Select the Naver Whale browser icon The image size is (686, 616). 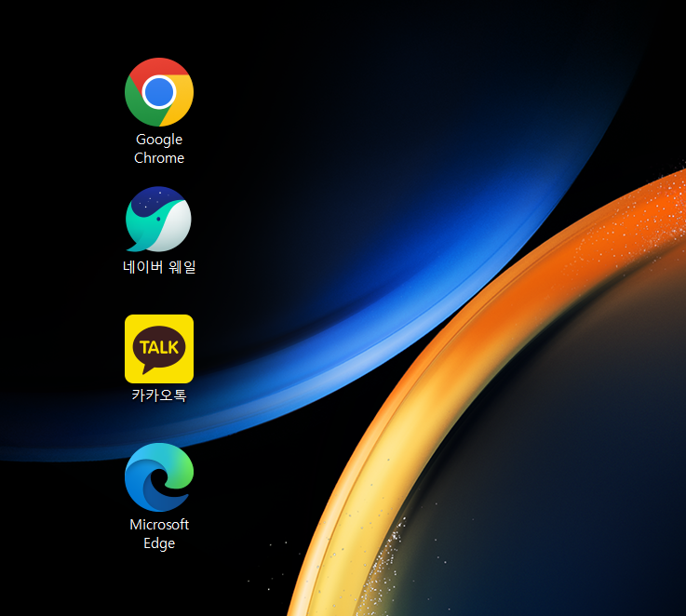pos(159,220)
